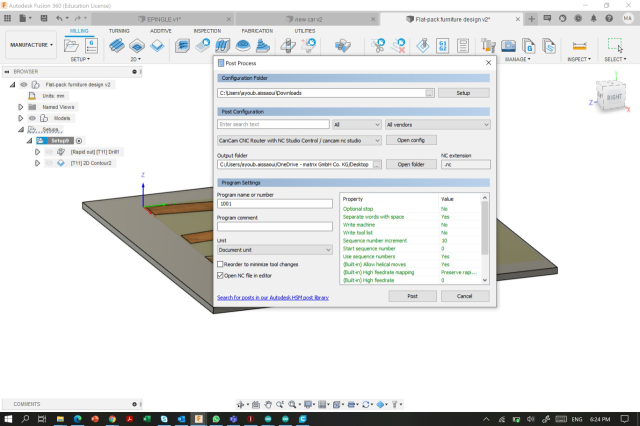Viewport: 640px width, 426px height.
Task: Uncheck Open NC file in editor
Action: (221, 274)
